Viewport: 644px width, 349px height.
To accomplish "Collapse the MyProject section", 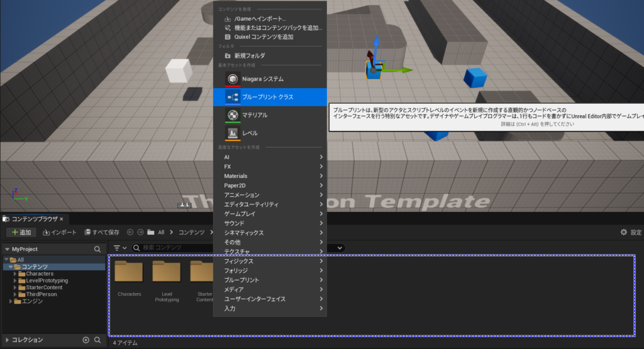I will [x=7, y=249].
